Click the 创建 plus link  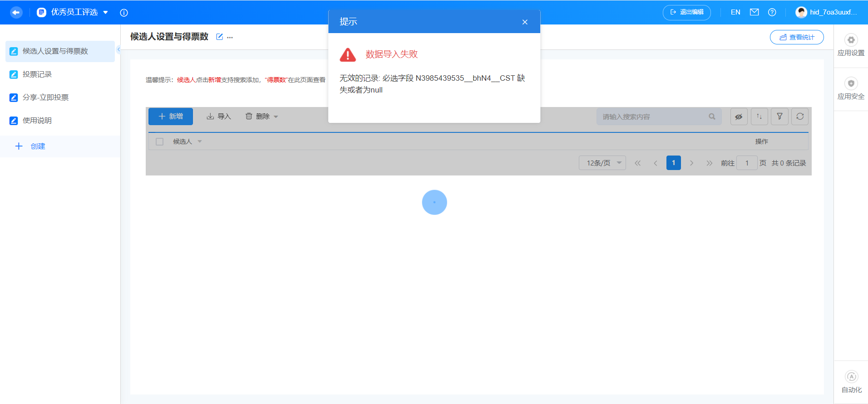click(x=30, y=146)
